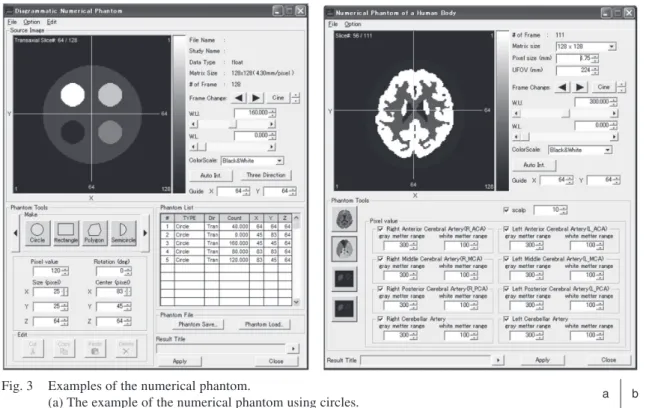Click the Three Direction button
This screenshot has height=408, width=646.
266,175
